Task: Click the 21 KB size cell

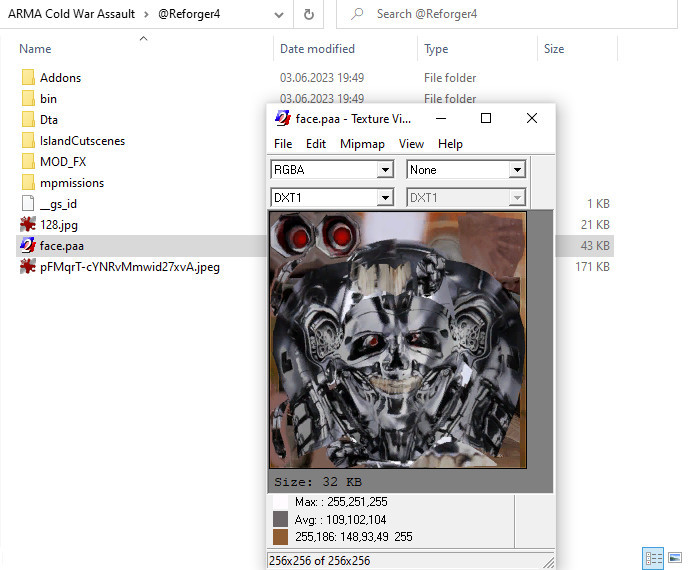Action: (x=595, y=225)
